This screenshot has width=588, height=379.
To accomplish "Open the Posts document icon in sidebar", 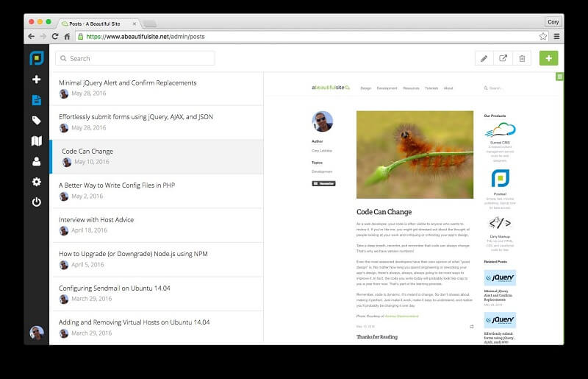I will (36, 100).
